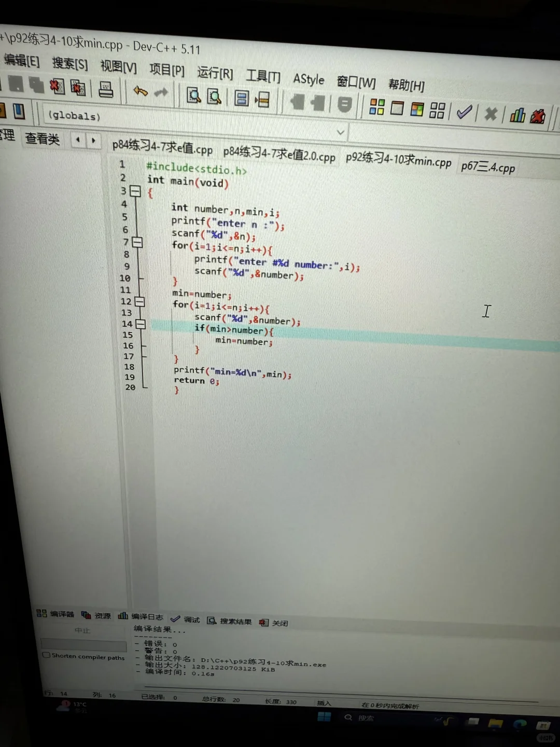Image resolution: width=560 pixels, height=747 pixels.
Task: Click the left tab scroll arrow
Action: [78, 140]
